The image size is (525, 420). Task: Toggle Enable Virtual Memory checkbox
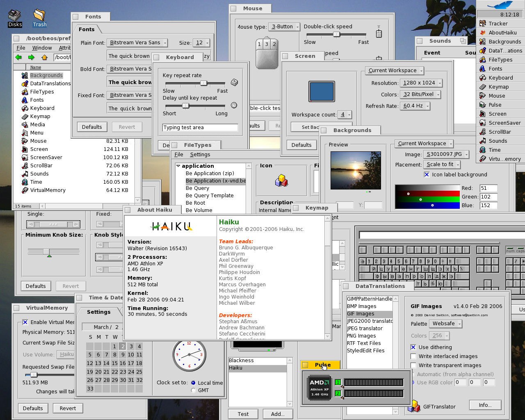(x=25, y=322)
